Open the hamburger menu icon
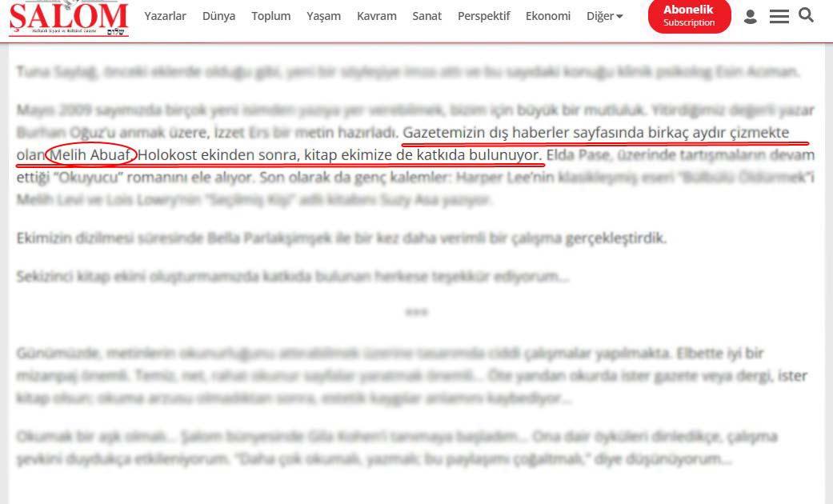This screenshot has height=504, width=833. (779, 17)
